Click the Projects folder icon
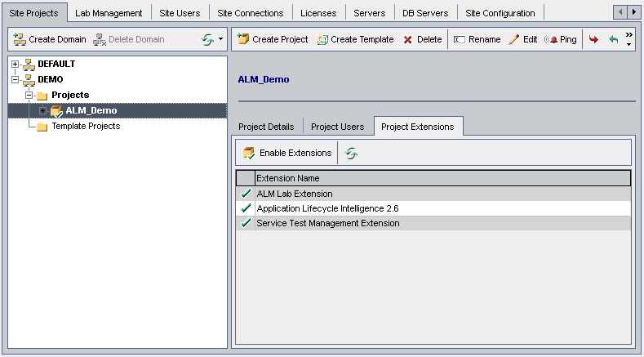The image size is (644, 357). (x=42, y=96)
